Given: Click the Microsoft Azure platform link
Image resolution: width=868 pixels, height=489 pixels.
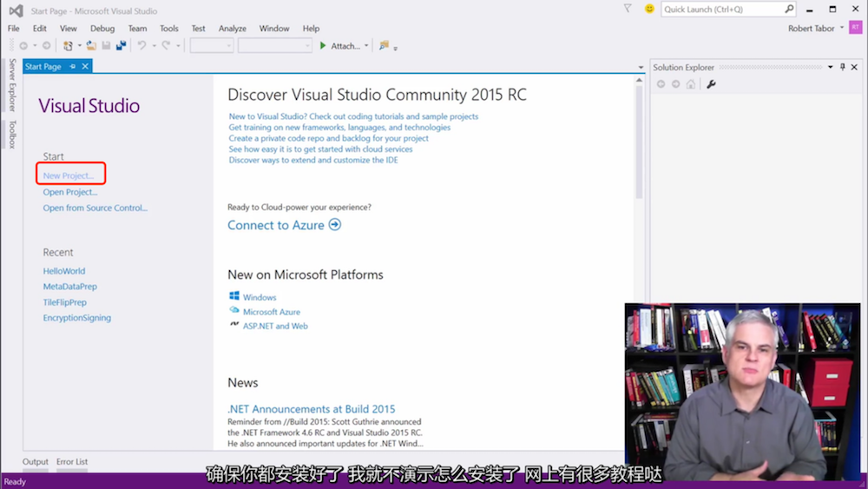Looking at the screenshot, I should pos(271,312).
